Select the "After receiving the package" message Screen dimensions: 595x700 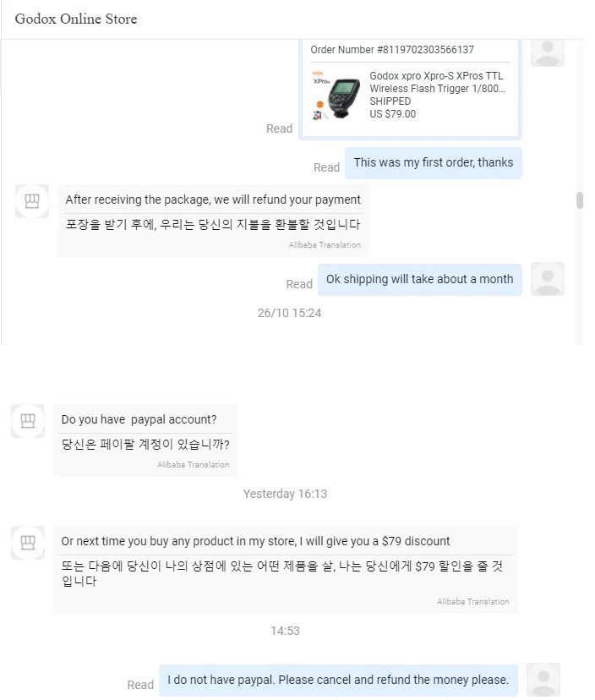click(213, 200)
